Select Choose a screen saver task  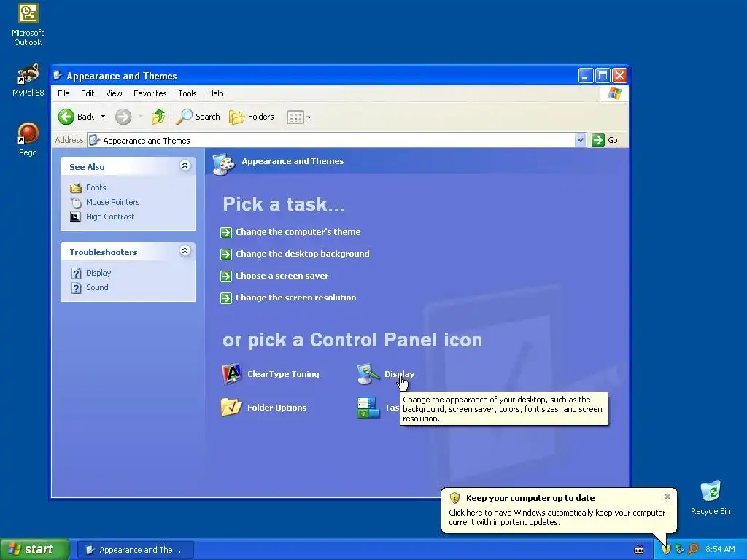click(x=282, y=276)
